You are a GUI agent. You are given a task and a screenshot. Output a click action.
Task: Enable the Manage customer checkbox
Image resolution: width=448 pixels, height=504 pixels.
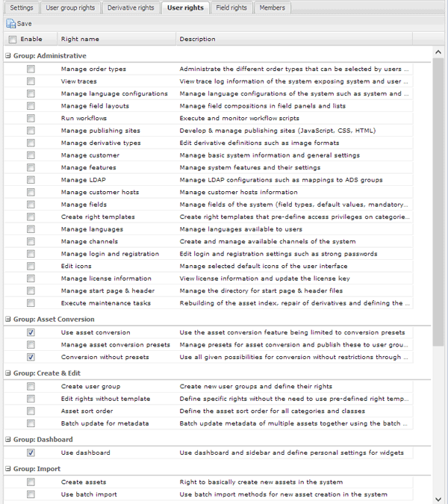[x=31, y=155]
